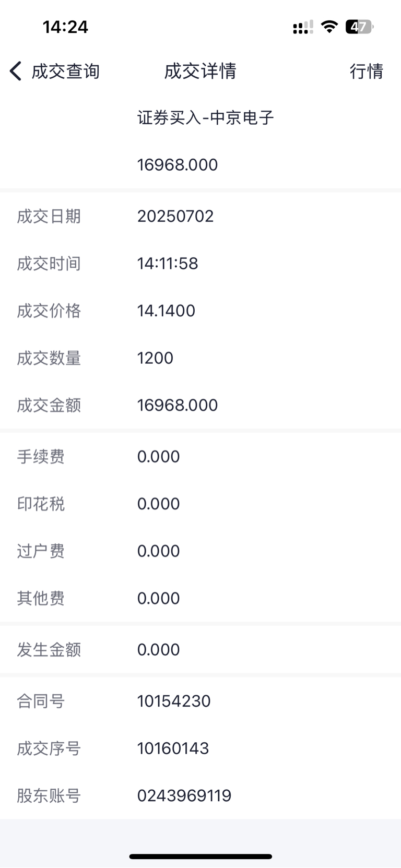The height and width of the screenshot is (868, 401).
Task: Tap the battery indicator in status bar
Action: (x=359, y=27)
